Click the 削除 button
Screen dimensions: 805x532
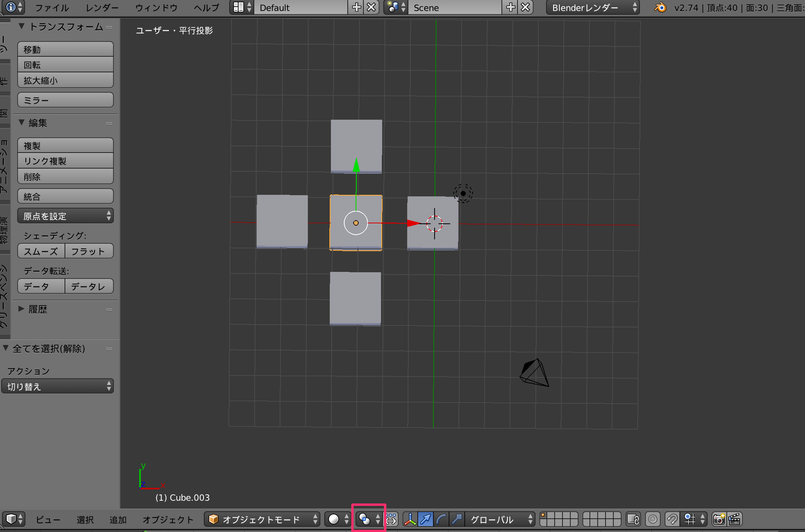click(65, 176)
